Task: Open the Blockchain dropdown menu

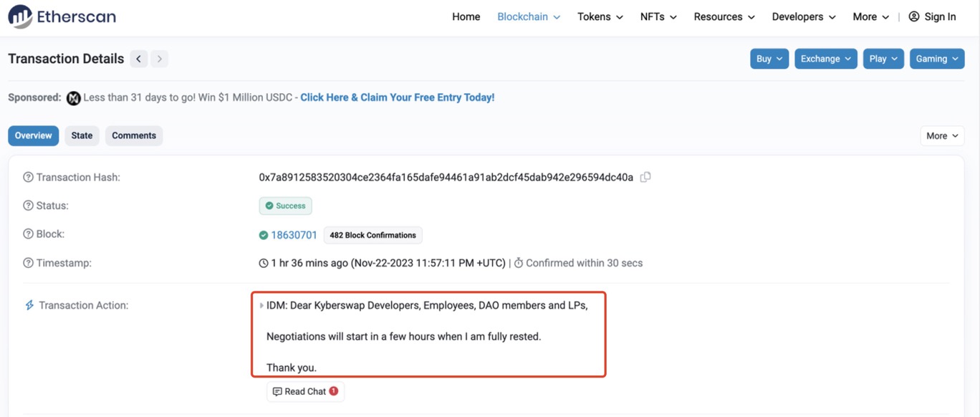Action: click(529, 16)
